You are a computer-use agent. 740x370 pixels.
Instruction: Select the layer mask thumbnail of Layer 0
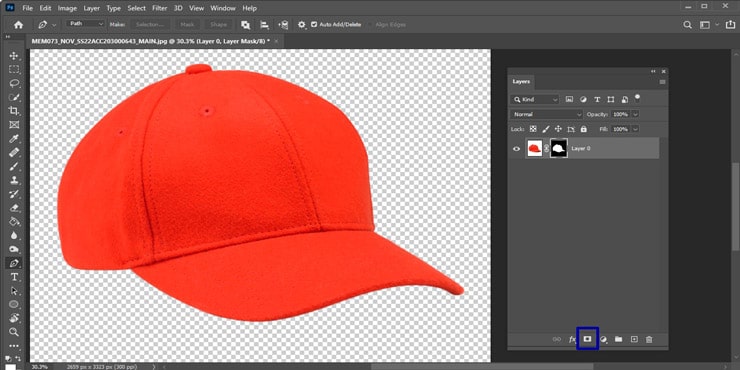point(559,148)
